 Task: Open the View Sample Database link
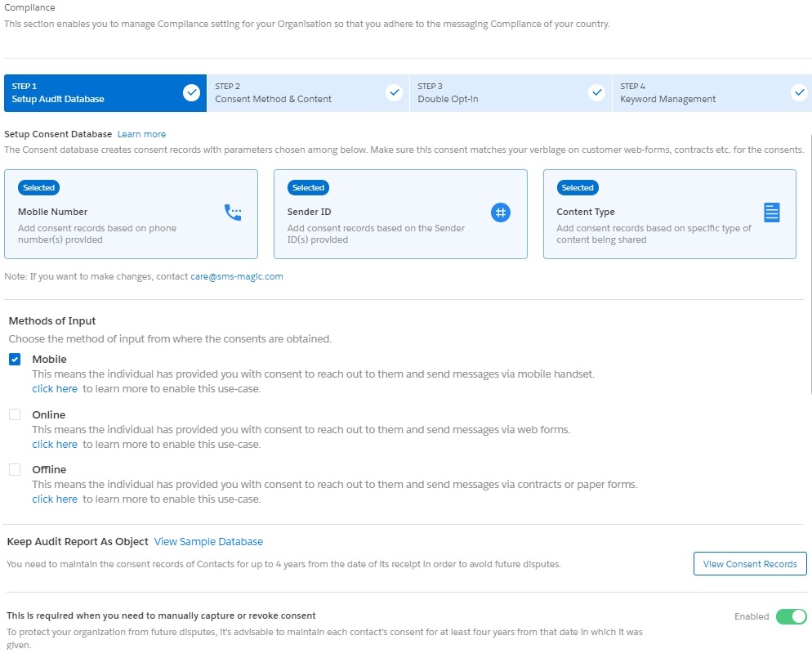207,541
